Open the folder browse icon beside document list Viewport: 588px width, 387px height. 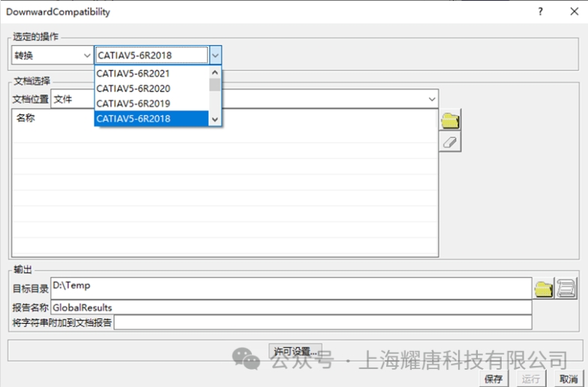(x=450, y=120)
